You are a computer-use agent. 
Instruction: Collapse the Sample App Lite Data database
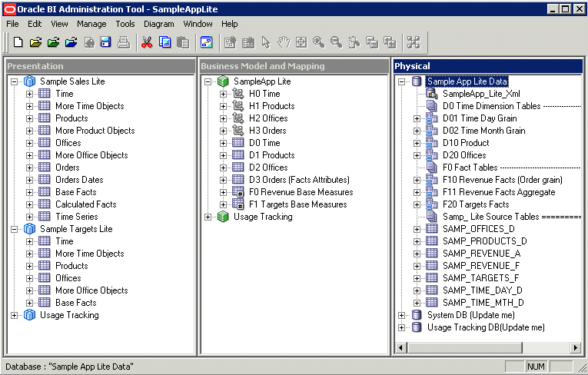tap(401, 81)
